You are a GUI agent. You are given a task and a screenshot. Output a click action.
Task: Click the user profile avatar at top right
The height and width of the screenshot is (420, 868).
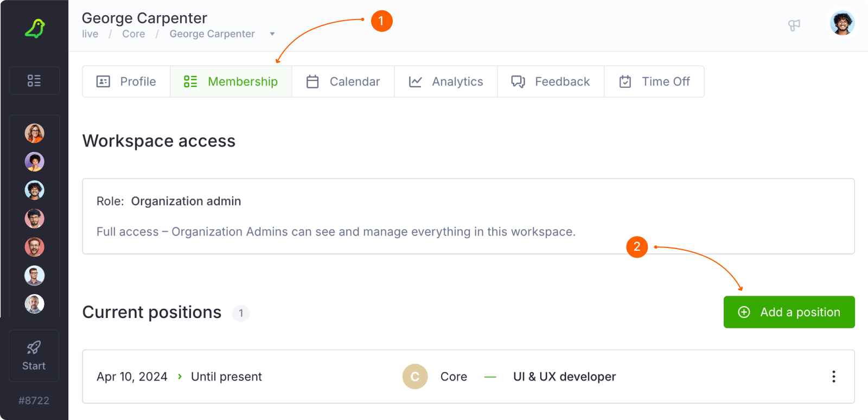(842, 23)
